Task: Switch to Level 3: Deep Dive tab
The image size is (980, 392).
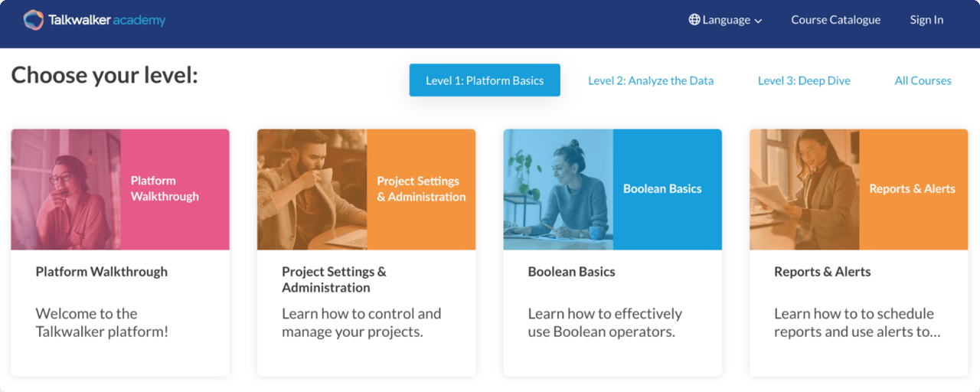Action: (804, 80)
